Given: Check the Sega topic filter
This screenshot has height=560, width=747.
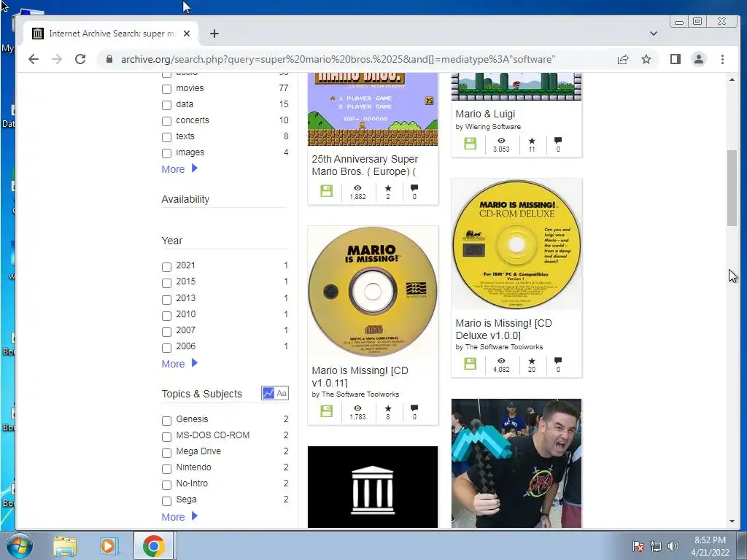Looking at the screenshot, I should [x=166, y=501].
